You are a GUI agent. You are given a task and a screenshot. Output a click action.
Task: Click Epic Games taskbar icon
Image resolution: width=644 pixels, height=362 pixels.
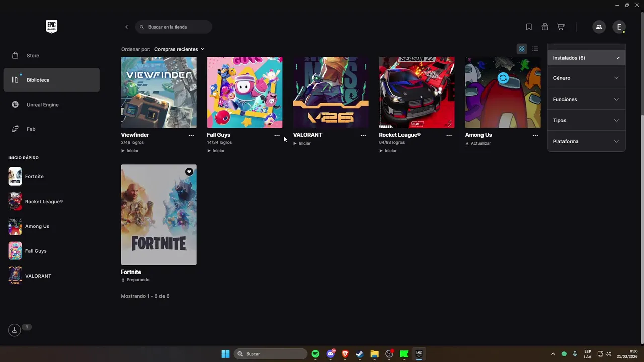click(x=419, y=354)
